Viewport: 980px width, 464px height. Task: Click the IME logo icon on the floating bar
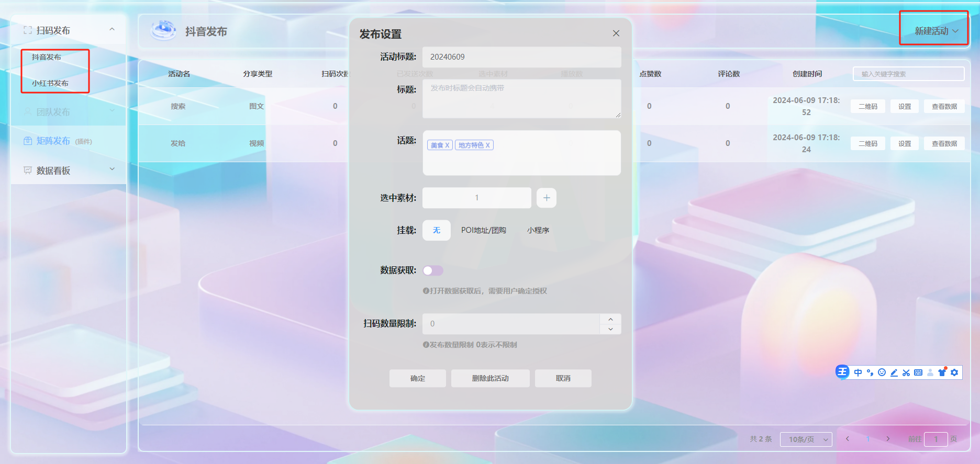(x=842, y=372)
